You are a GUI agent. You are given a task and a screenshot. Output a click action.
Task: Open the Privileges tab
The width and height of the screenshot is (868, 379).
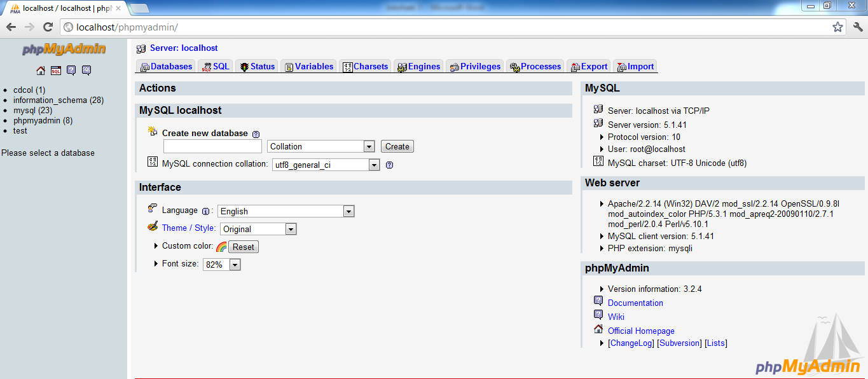[x=474, y=67]
